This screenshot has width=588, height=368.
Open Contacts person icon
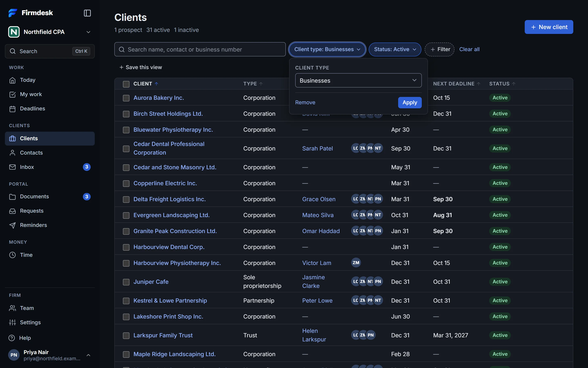(x=12, y=153)
